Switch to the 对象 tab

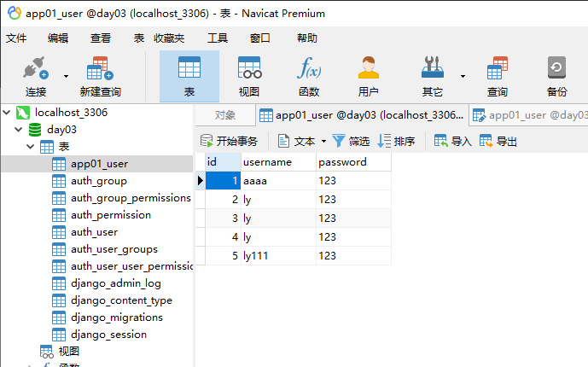[x=225, y=115]
